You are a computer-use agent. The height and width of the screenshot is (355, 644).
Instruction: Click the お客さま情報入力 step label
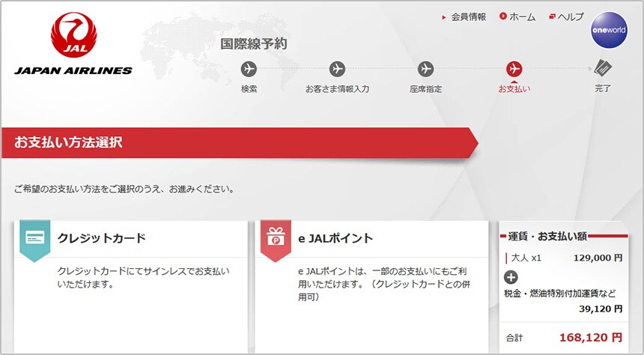(x=337, y=89)
